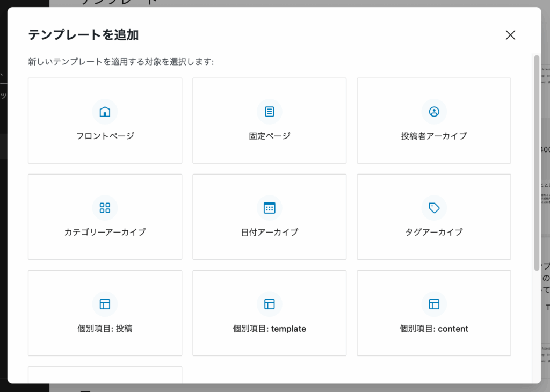Viewport: 550px width, 392px height.
Task: Click the home icon for Front Page
Action: pyautogui.click(x=105, y=112)
